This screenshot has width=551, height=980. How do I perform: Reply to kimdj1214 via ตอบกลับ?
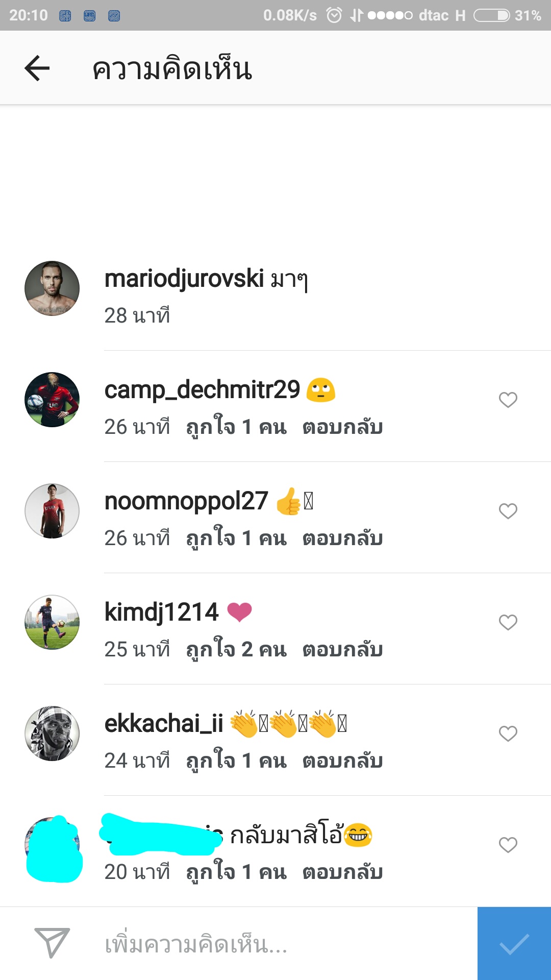click(342, 649)
